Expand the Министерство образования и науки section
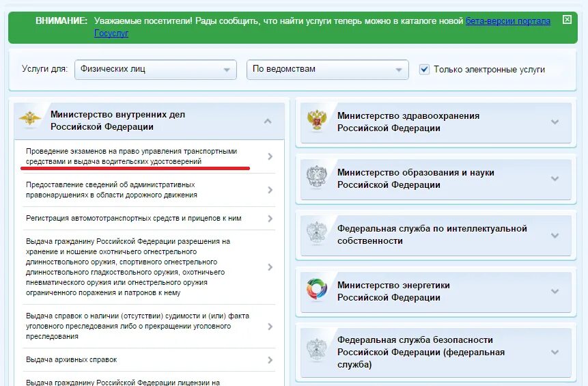The height and width of the screenshot is (386, 588). tap(555, 178)
